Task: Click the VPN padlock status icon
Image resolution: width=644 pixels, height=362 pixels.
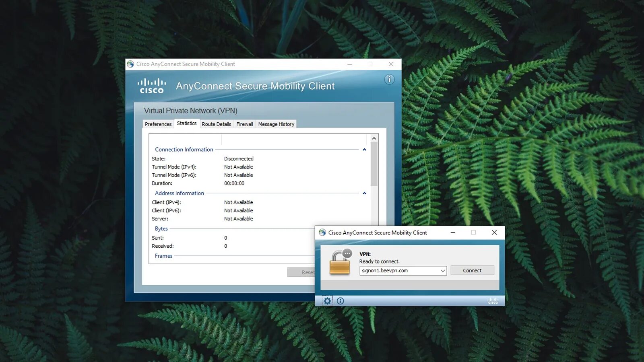Action: click(x=341, y=262)
